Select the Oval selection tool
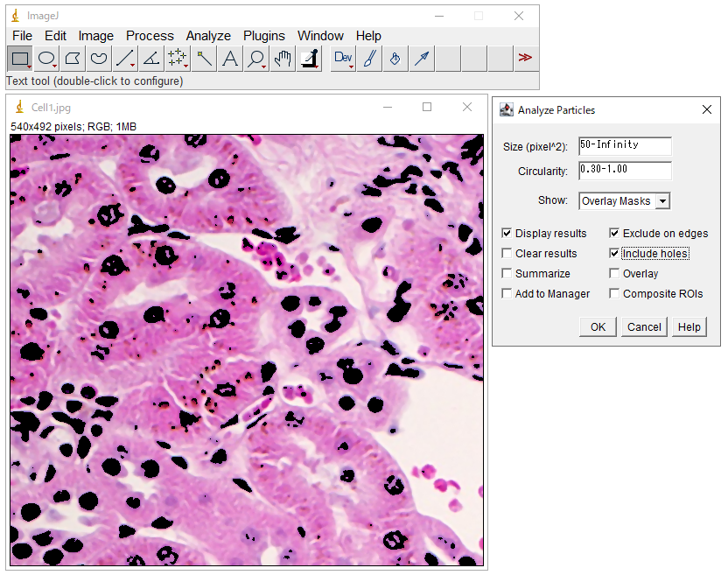Image resolution: width=728 pixels, height=575 pixels. (46, 59)
